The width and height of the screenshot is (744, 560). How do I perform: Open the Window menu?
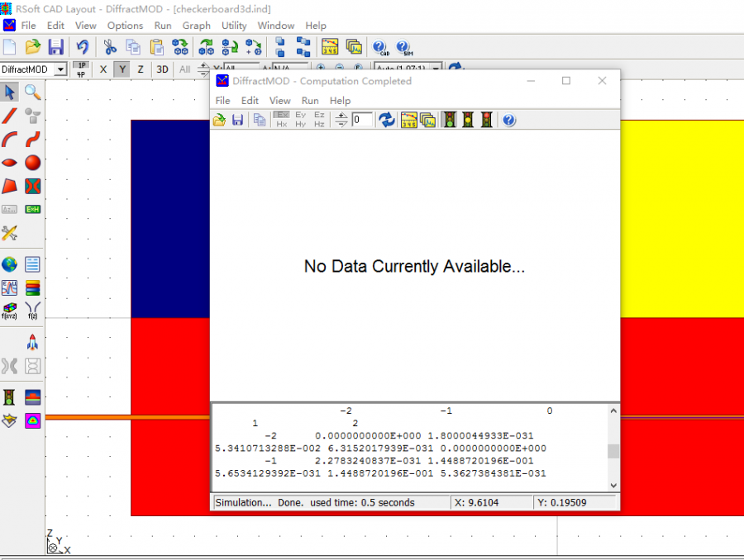point(275,26)
